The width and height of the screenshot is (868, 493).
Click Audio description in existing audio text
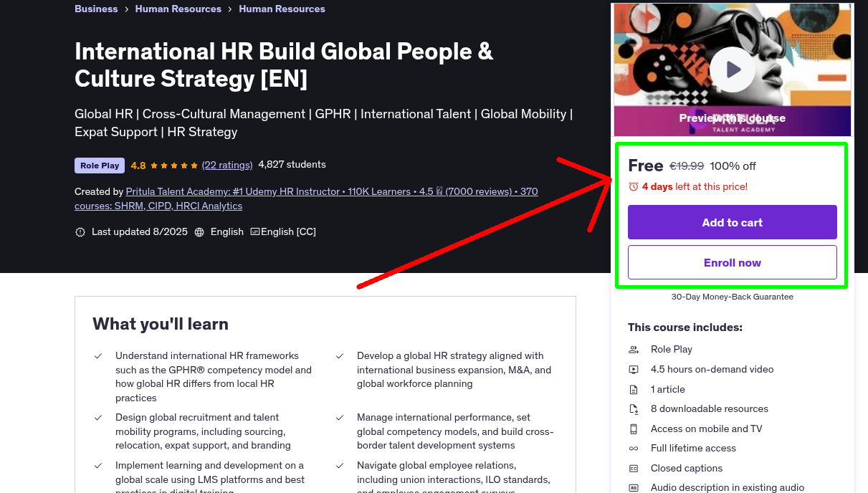727,488
